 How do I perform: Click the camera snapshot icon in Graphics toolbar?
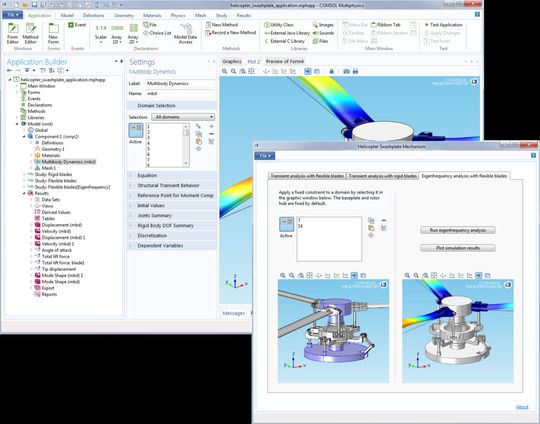pos(346,71)
